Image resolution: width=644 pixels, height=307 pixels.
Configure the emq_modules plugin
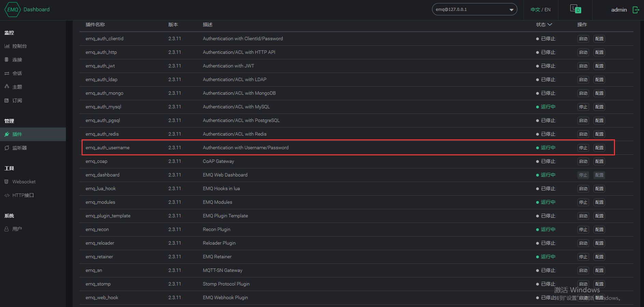pos(599,202)
